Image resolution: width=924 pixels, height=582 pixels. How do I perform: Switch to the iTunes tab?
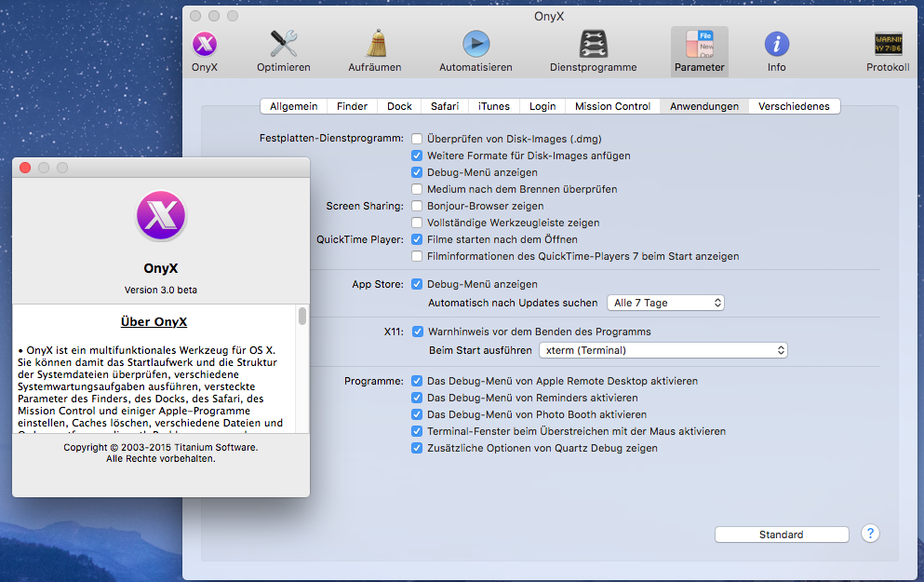tap(494, 106)
